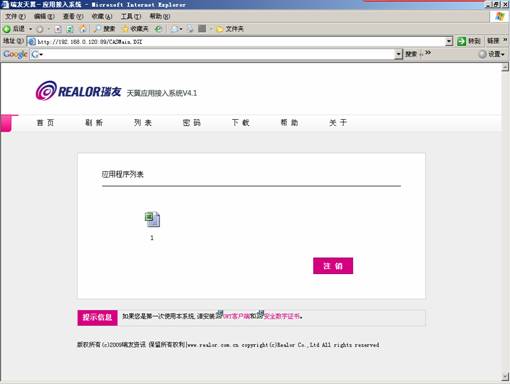Click the History toolbar icon
This screenshot has height=384, width=510.
click(159, 29)
